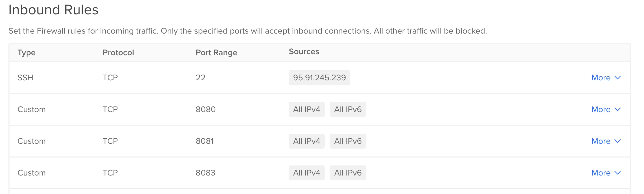Click the chevron icon beside SSH More

coord(618,78)
